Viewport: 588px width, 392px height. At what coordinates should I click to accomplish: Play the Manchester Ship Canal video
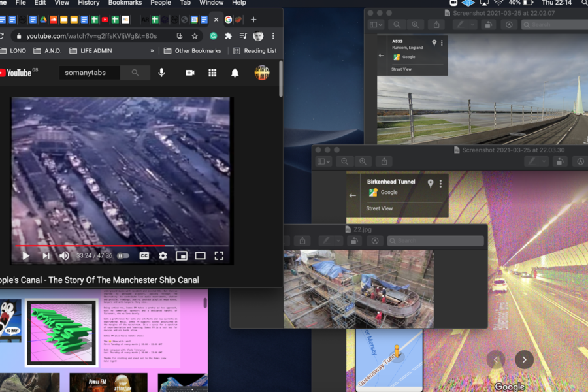25,256
